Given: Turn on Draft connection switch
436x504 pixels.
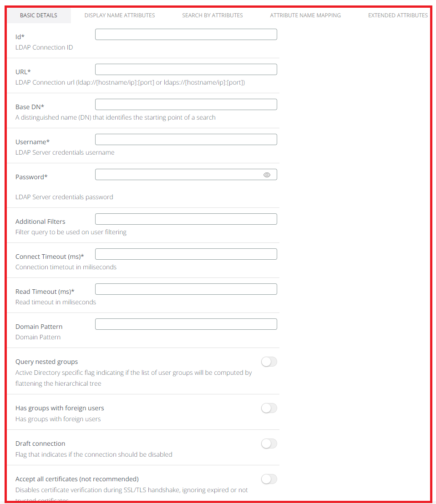Looking at the screenshot, I should coord(269,444).
